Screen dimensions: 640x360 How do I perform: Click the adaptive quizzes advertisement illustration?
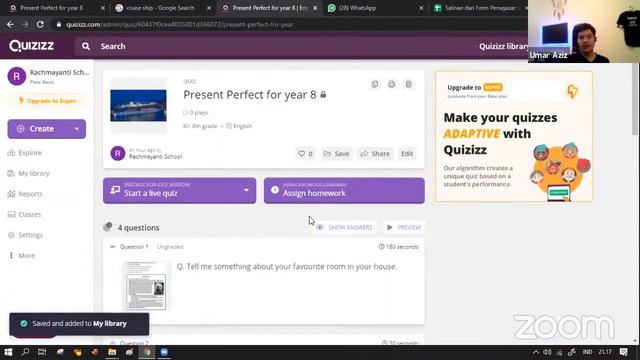click(x=560, y=171)
